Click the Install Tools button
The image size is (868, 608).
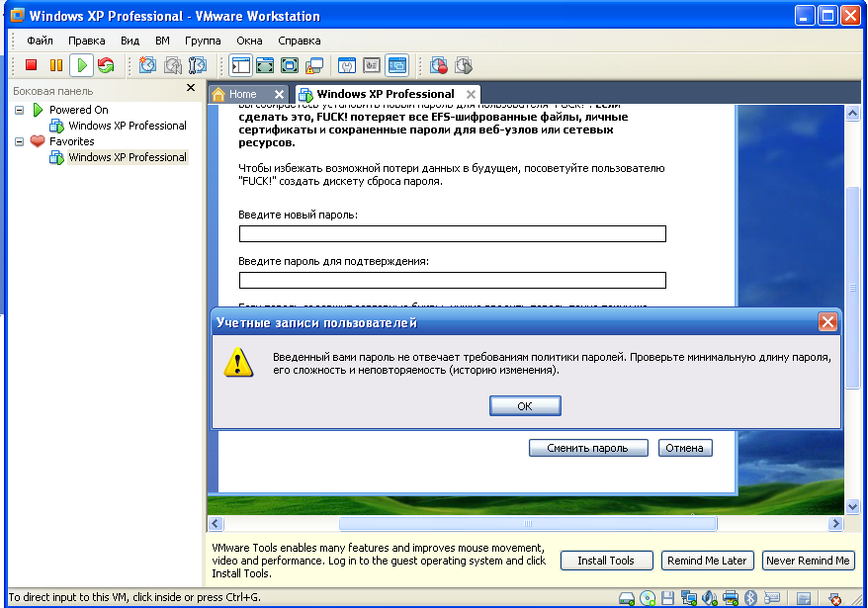606,561
